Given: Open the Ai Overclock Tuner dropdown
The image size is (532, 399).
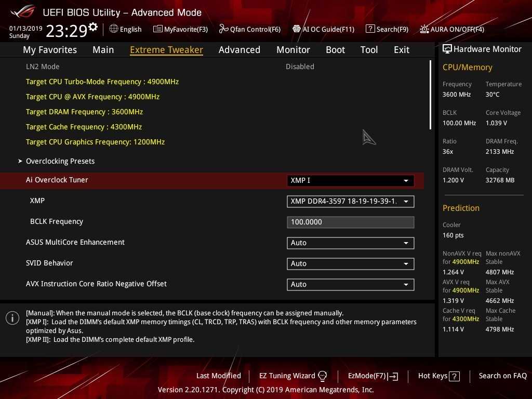Looking at the screenshot, I should click(x=350, y=181).
